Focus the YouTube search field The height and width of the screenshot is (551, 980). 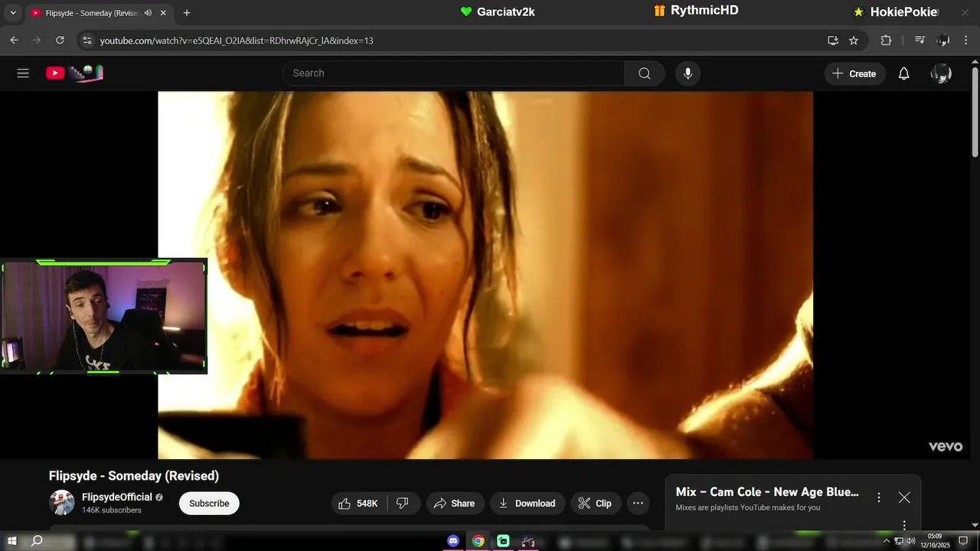pos(453,73)
